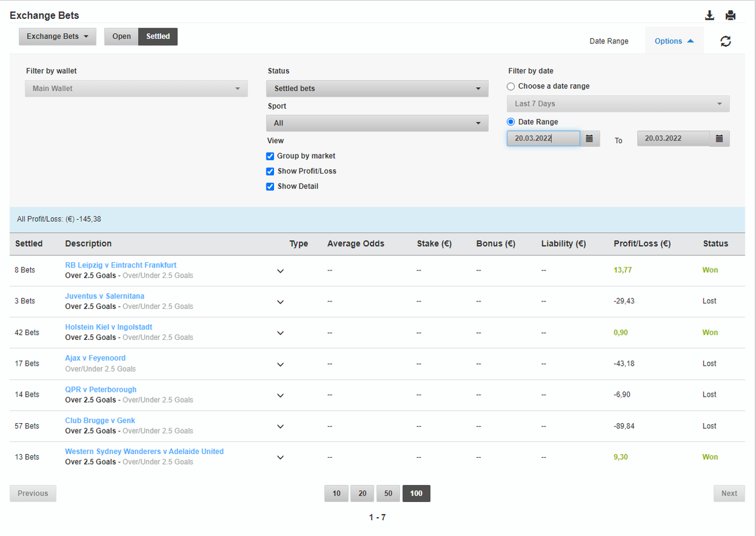The width and height of the screenshot is (756, 536).
Task: Open Ajax v Feyenoord link
Action: (95, 358)
